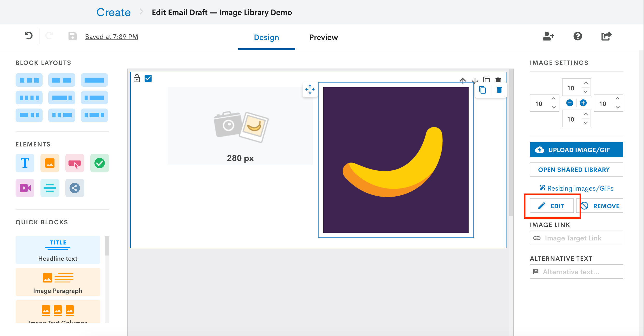Focus the Image Target Link field
This screenshot has height=336, width=644.
576,238
